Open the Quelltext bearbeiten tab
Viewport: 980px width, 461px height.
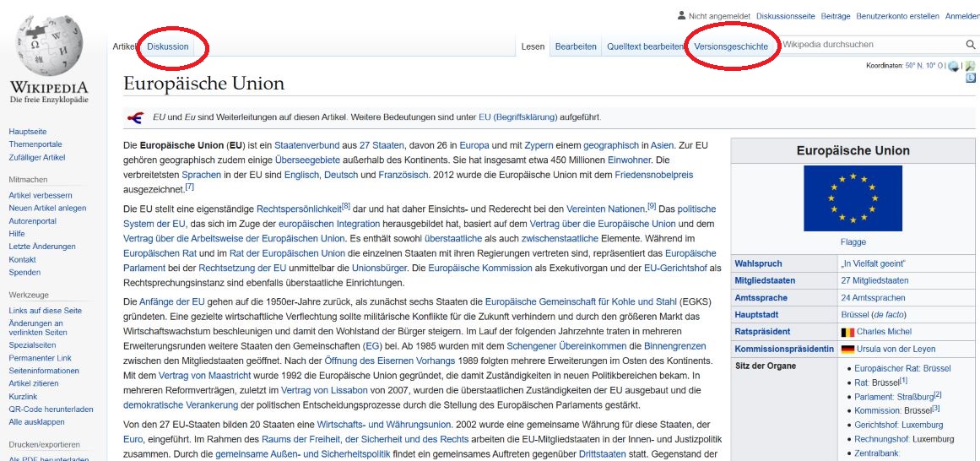point(644,46)
